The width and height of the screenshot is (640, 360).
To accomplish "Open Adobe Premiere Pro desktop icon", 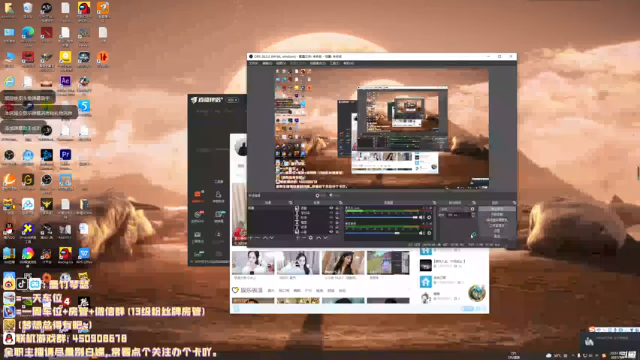I will point(65,155).
